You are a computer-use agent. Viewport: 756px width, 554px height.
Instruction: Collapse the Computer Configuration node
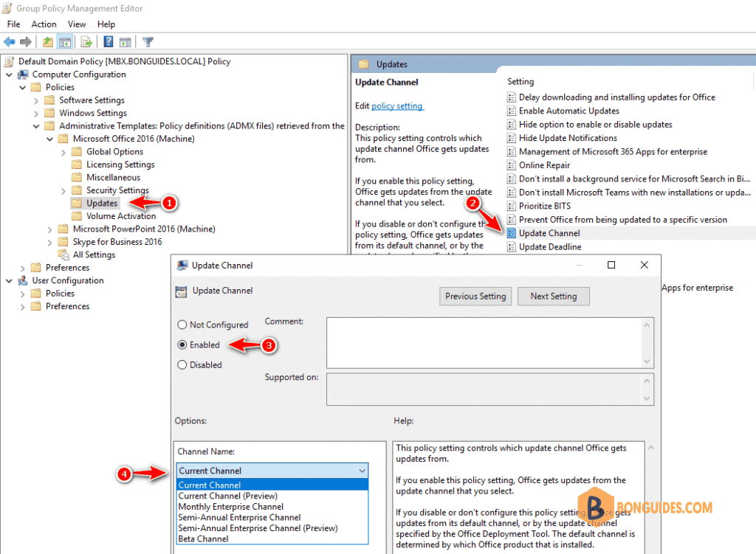coord(9,75)
